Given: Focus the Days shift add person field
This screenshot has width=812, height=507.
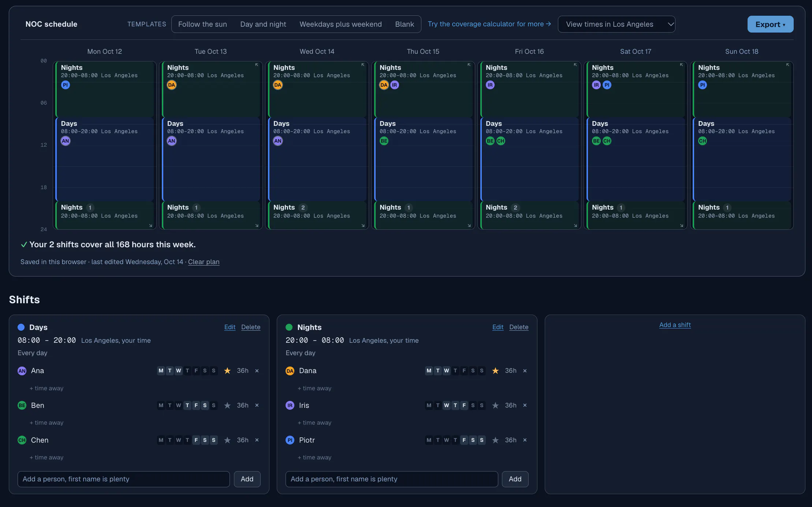Looking at the screenshot, I should point(124,479).
